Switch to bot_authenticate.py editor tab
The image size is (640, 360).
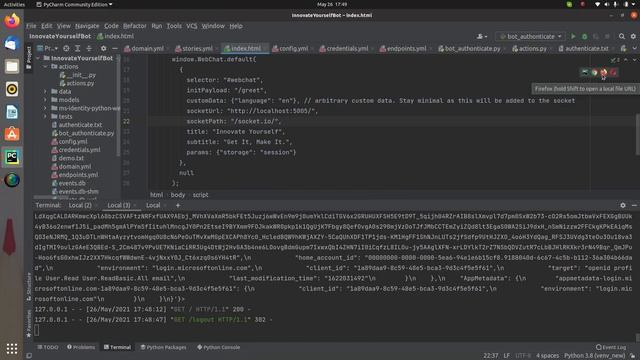pos(470,48)
